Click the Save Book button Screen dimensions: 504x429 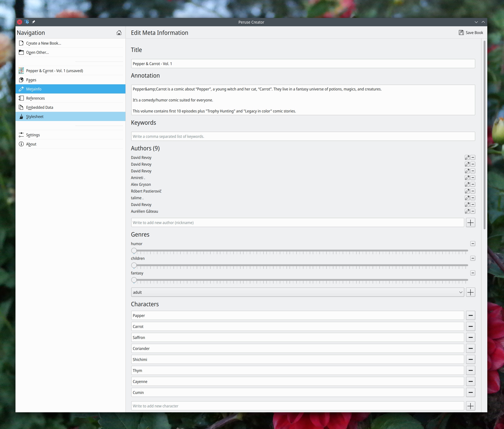pyautogui.click(x=471, y=33)
